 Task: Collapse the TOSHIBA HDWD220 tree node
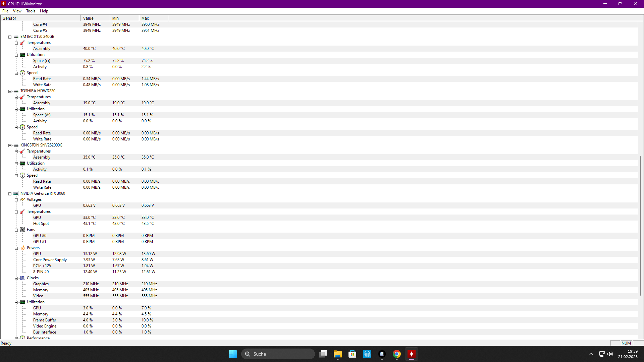coord(10,91)
